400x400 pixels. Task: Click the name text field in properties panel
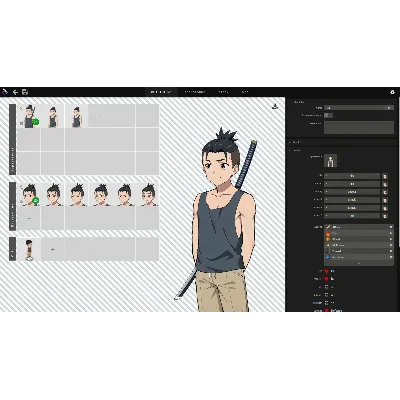point(359,108)
